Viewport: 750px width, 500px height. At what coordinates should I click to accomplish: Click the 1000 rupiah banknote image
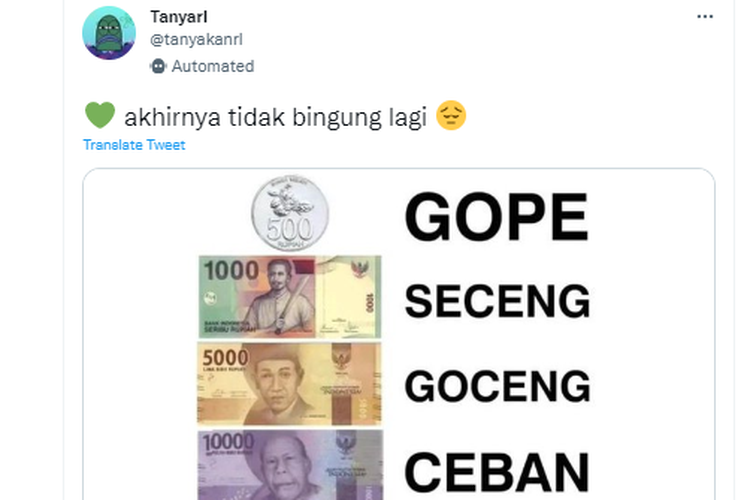tap(290, 297)
